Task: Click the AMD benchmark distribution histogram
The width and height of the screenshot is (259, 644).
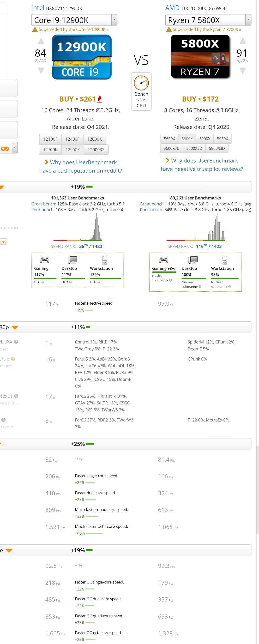Action: 196,227
